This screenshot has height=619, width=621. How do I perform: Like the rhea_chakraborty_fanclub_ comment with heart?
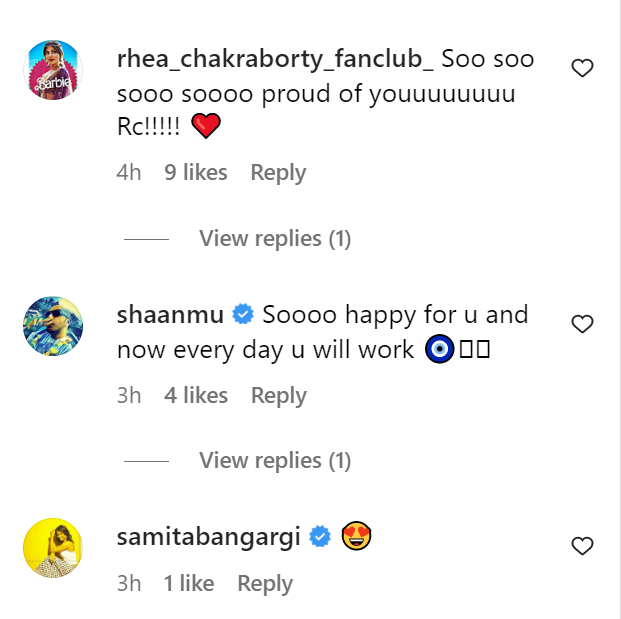pos(582,68)
